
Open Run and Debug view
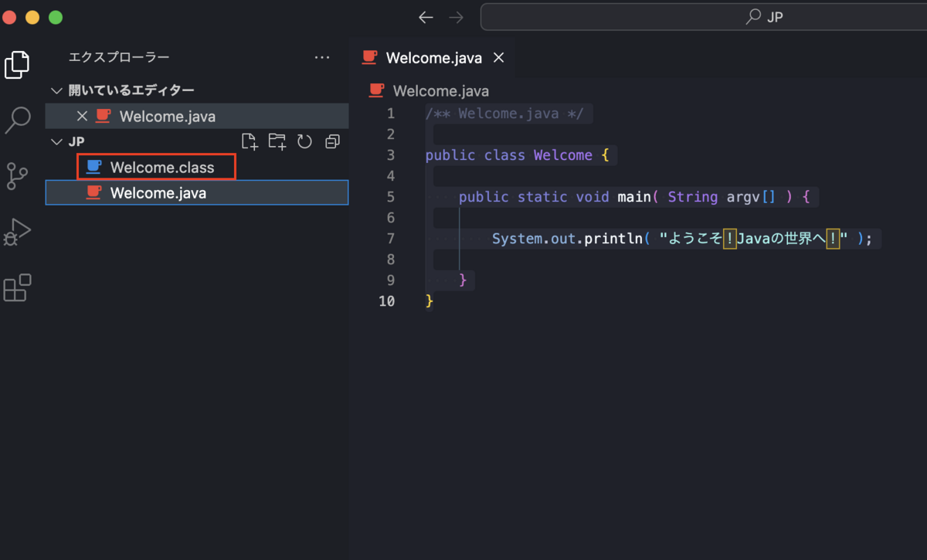17,232
